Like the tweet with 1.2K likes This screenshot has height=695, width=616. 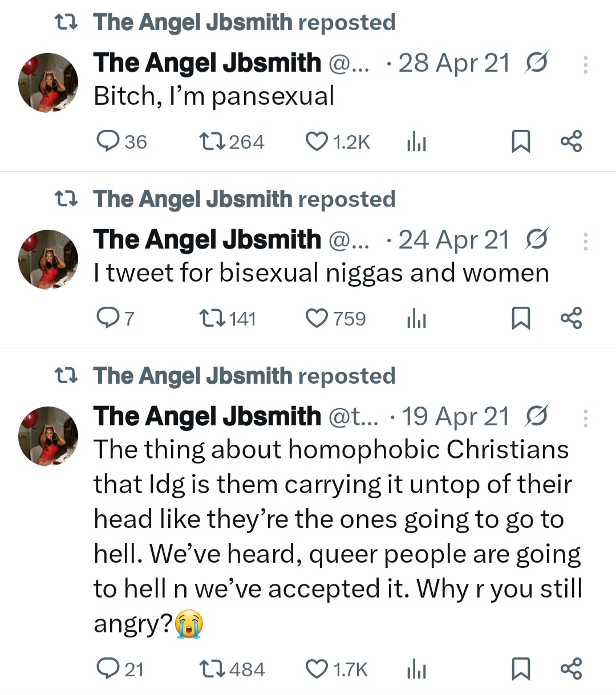coord(317,141)
